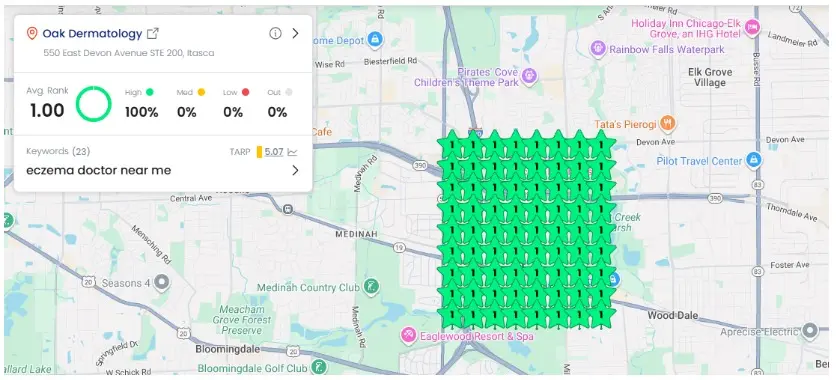This screenshot has width=836, height=380.
Task: Click the Bloomingdale town label
Action: [x=228, y=350]
